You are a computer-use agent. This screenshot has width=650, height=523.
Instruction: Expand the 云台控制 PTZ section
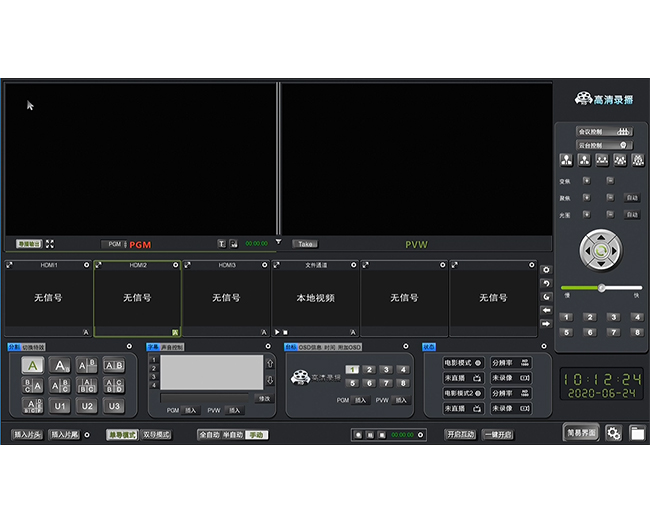click(604, 145)
